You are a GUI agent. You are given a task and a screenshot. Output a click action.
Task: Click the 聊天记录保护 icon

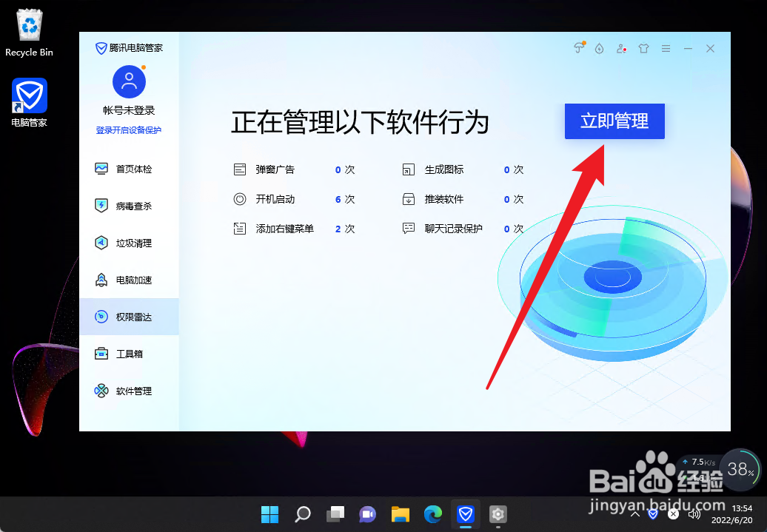409,229
